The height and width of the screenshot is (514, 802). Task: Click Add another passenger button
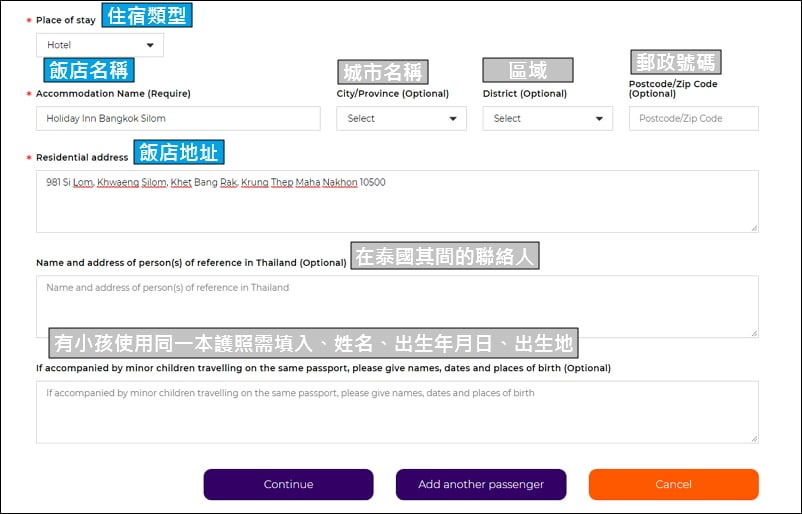[481, 484]
